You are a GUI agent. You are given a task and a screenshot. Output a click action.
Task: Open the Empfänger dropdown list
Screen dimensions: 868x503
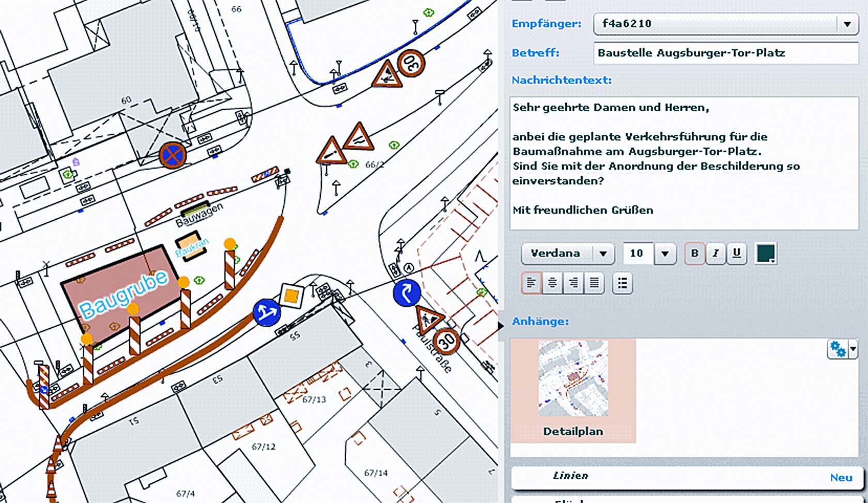(846, 24)
